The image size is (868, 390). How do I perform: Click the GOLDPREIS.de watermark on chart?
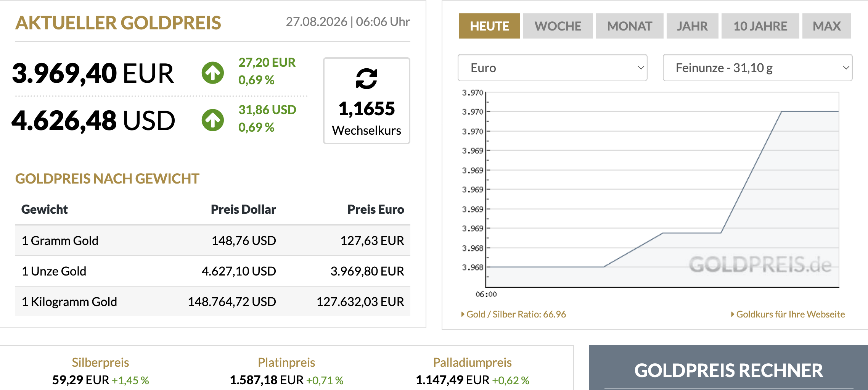click(760, 264)
